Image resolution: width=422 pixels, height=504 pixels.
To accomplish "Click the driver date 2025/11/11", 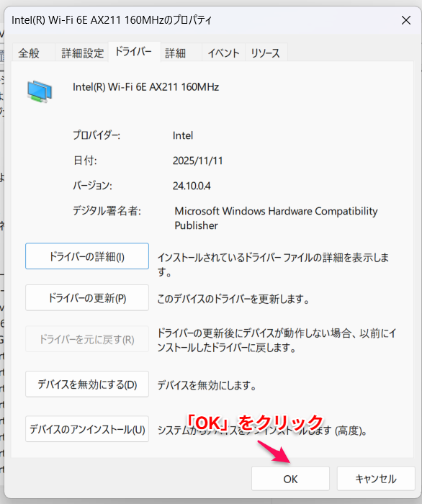I will click(197, 161).
